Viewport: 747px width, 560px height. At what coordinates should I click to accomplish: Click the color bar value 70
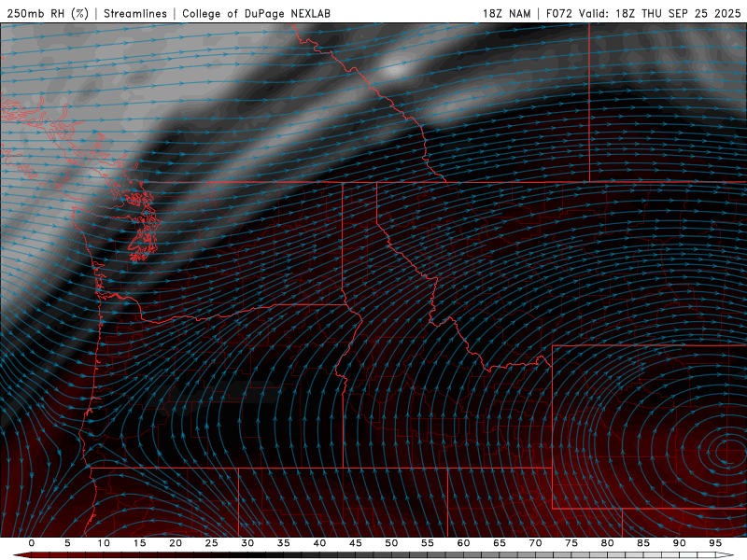pos(535,543)
